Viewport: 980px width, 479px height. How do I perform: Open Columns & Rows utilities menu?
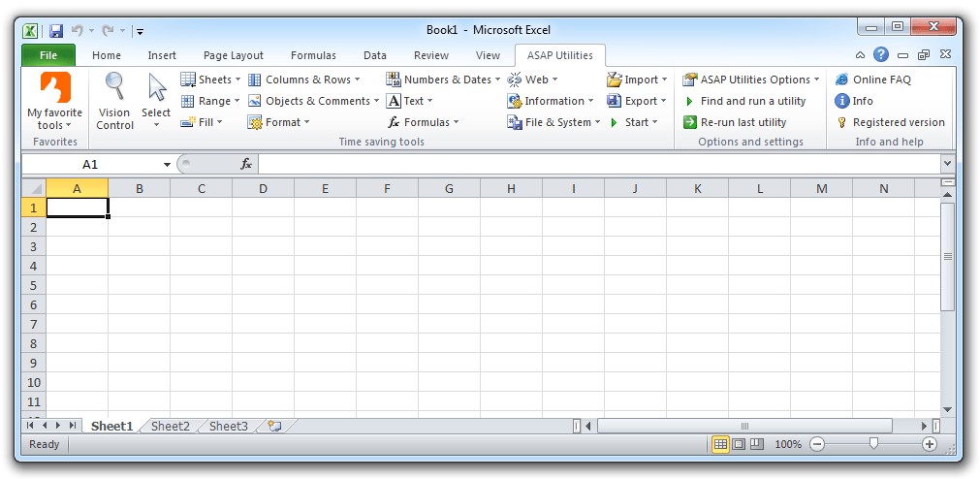(x=304, y=80)
